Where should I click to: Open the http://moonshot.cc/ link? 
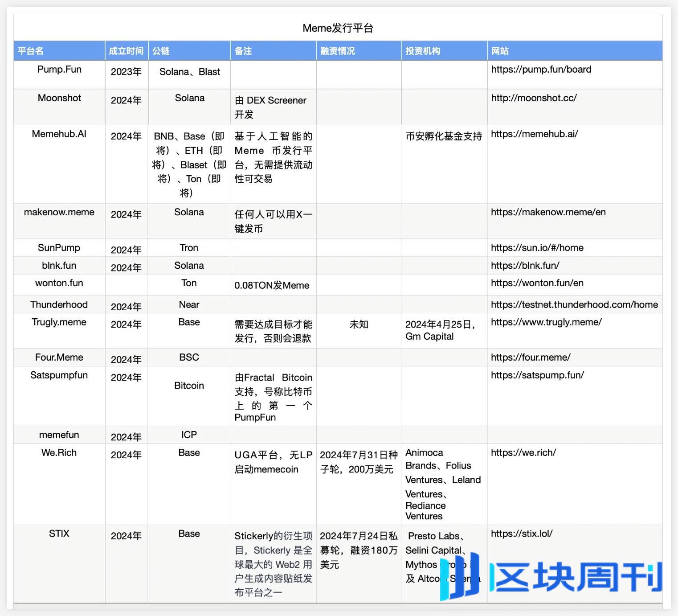(x=534, y=98)
